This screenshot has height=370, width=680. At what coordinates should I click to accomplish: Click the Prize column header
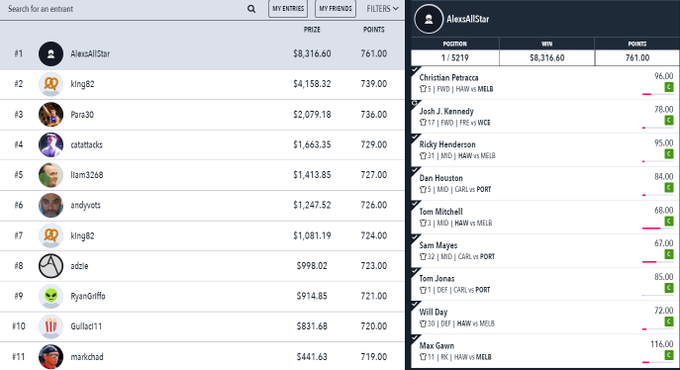click(x=312, y=29)
